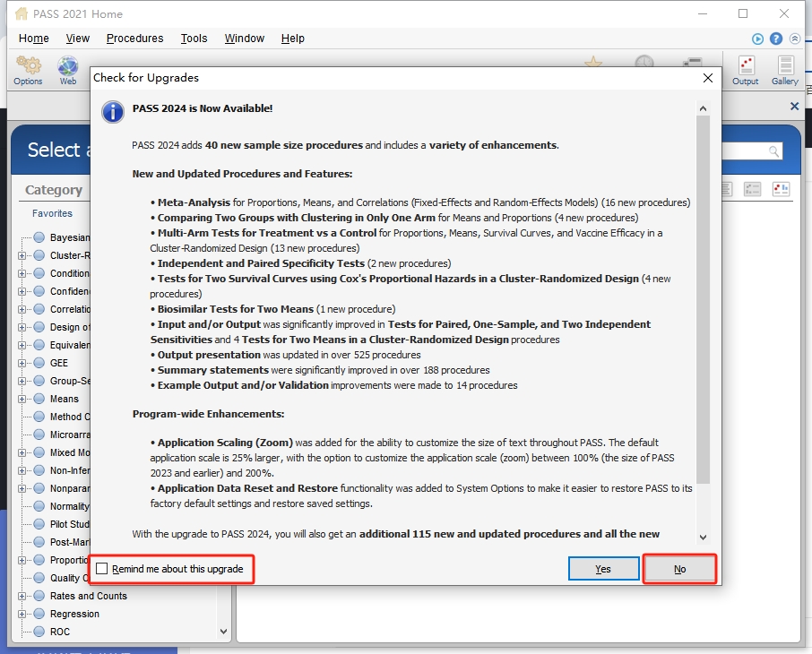Click the circle icon beside Bayesian
This screenshot has height=654, width=812.
[x=39, y=237]
